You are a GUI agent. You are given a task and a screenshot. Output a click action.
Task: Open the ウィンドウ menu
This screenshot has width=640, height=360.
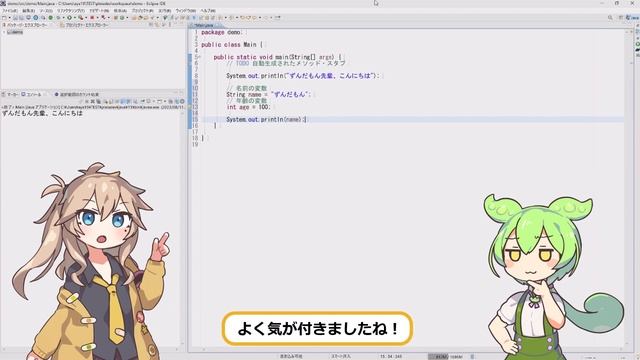186,11
